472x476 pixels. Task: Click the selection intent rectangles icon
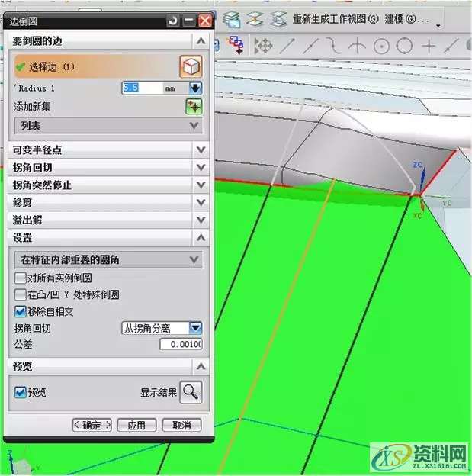pyautogui.click(x=236, y=45)
